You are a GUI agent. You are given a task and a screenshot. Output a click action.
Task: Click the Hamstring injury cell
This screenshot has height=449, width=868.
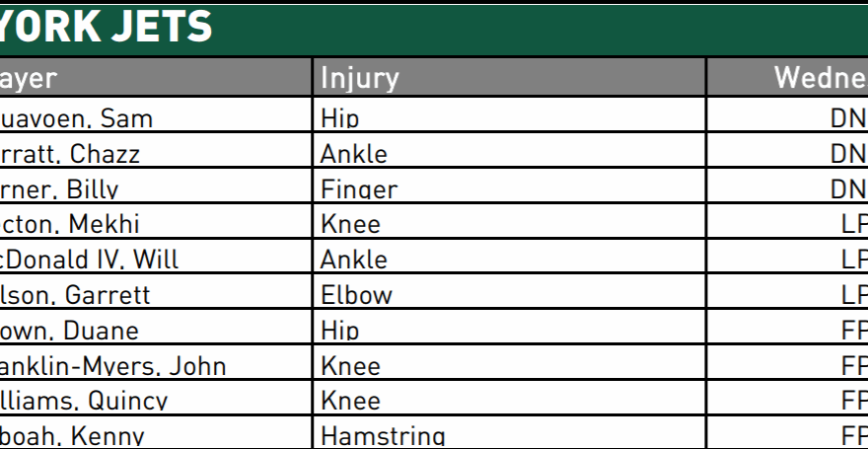click(383, 435)
